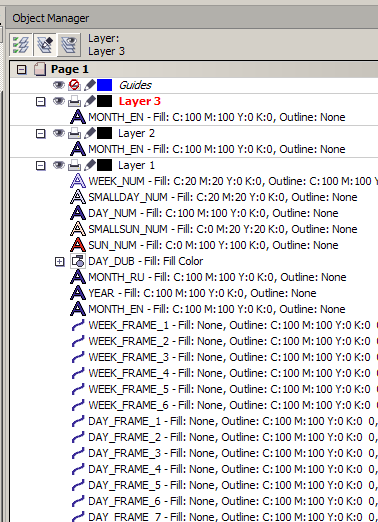Click DAY_FRAME_3 curve icon
The width and height of the screenshot is (378, 522).
[x=78, y=453]
